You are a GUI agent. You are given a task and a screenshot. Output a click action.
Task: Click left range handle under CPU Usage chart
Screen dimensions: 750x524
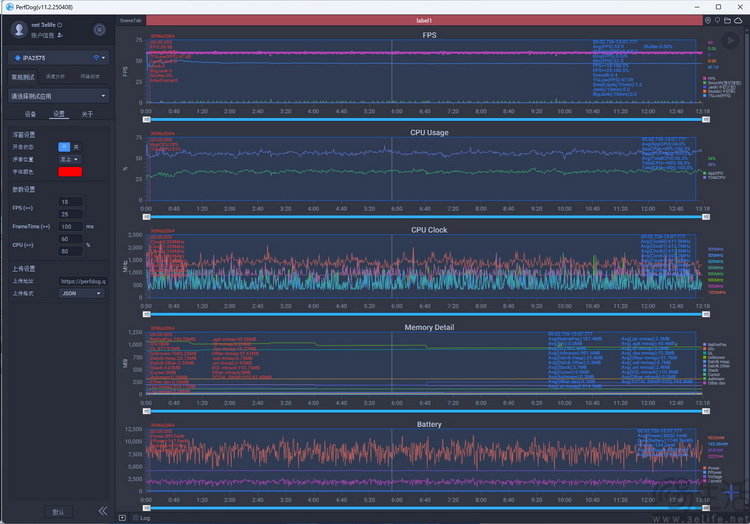click(x=147, y=217)
